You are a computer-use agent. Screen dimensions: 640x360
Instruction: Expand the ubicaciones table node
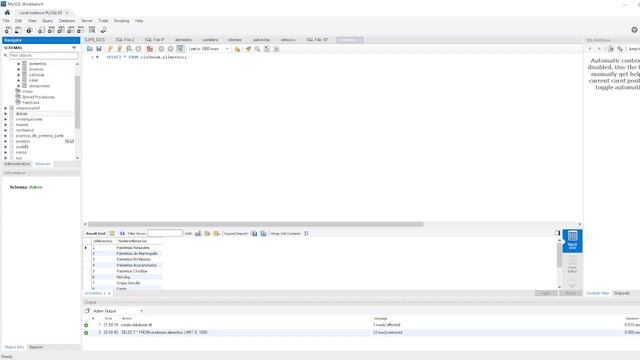tap(19, 86)
